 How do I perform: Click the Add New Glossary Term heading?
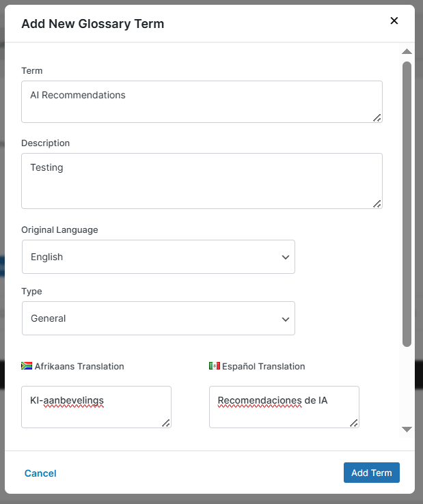[x=92, y=24]
